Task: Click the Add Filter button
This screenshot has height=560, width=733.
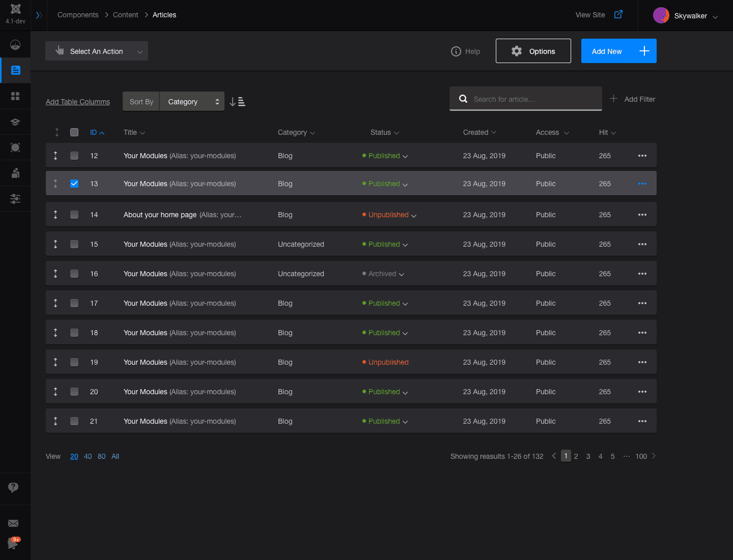Action: [633, 99]
